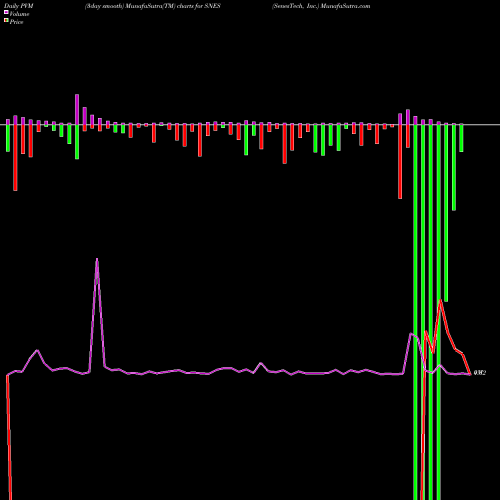Screen dimensions: 500x500
Task: Click the 'Price' legend label
Action: tap(16, 22)
